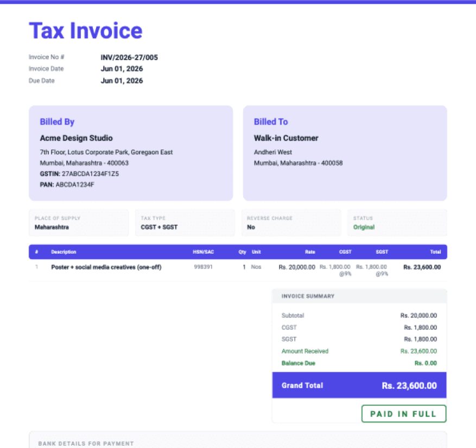Screen dimensions: 476x448
Task: Click the Place of Supply value Maharashtra
Action: point(52,227)
